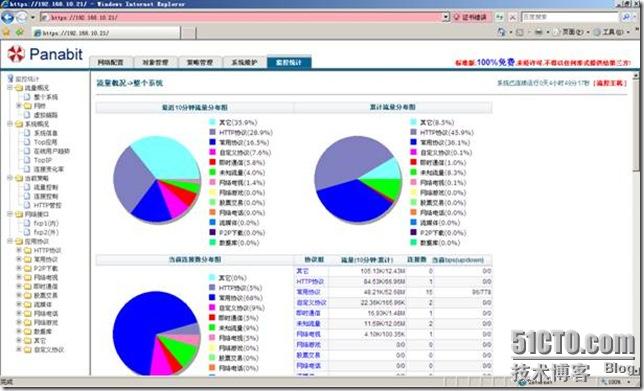The image size is (644, 391).
Task: Select the browser tab https://192.168.10.21/
Action: coord(106,32)
